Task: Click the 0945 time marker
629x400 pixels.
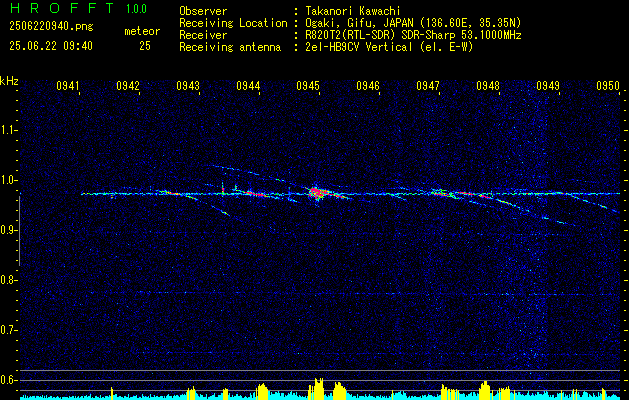Action: pyautogui.click(x=308, y=86)
